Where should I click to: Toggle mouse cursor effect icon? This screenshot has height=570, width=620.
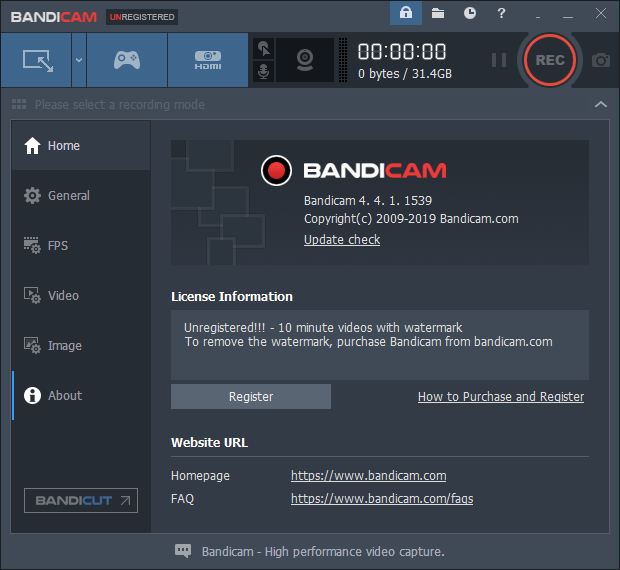click(264, 49)
